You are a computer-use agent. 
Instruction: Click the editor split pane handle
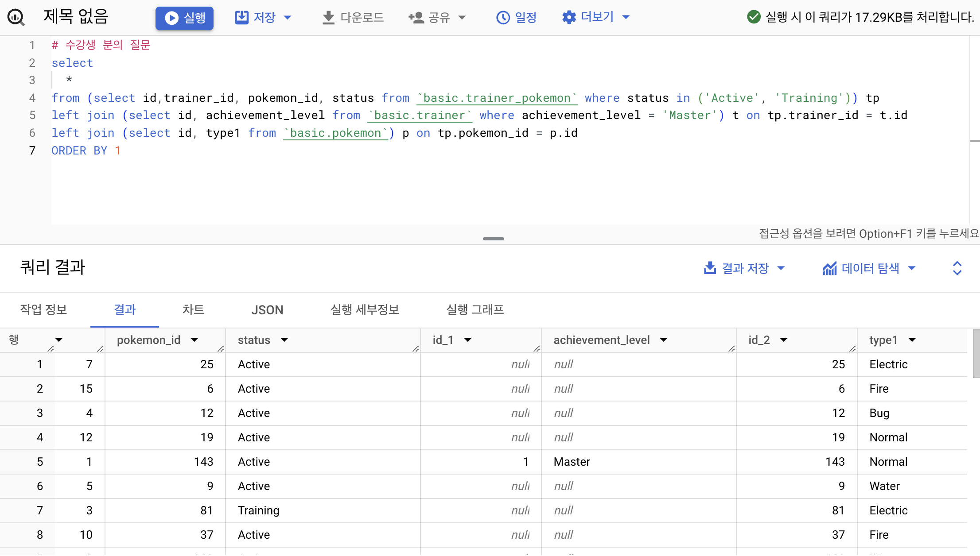pyautogui.click(x=493, y=239)
